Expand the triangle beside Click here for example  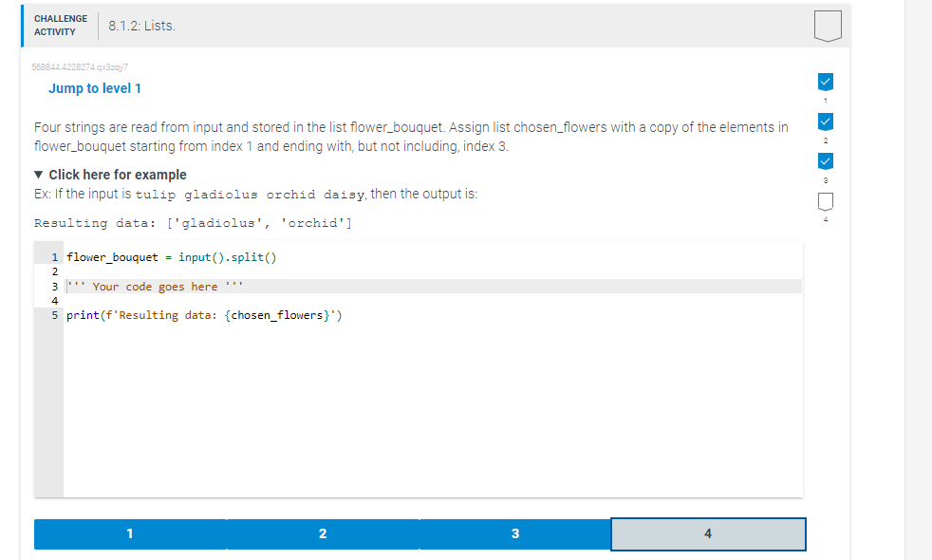(37, 175)
